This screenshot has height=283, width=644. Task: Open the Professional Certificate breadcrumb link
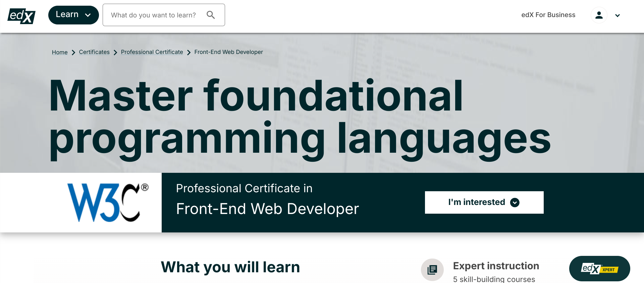152,52
